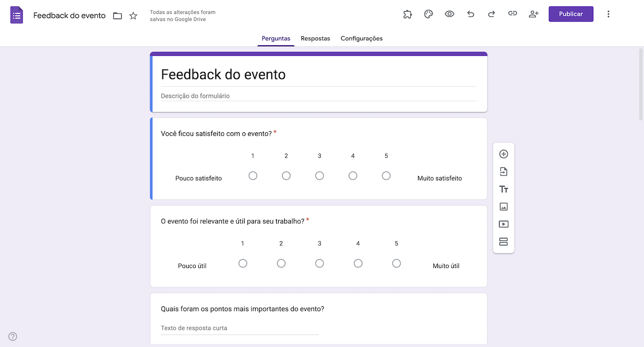Open the more options three-dot menu
The height and width of the screenshot is (347, 644).
click(x=608, y=14)
